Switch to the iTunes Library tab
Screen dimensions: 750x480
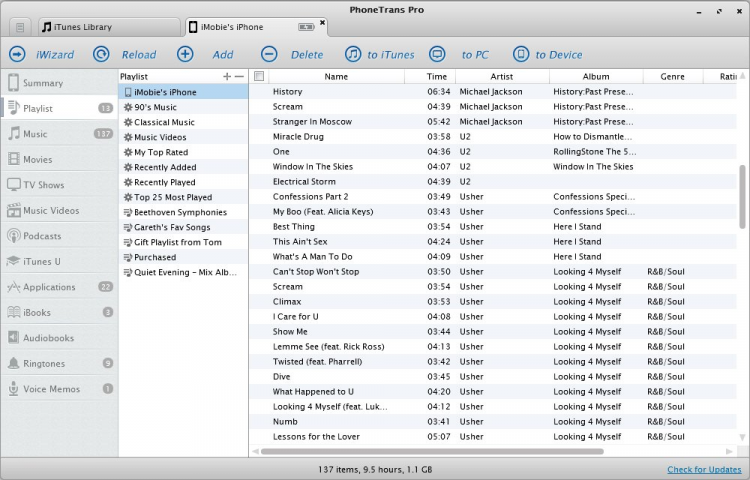pyautogui.click(x=78, y=27)
